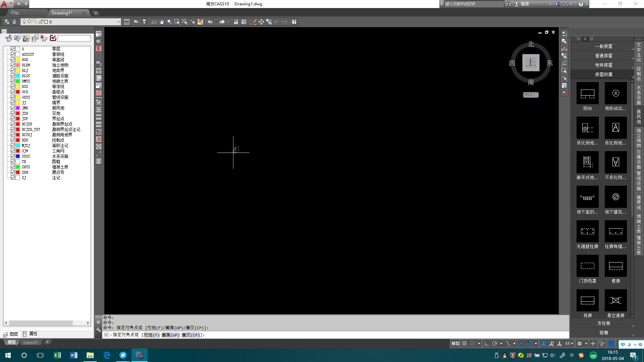Expand the 支柱墩 category

[x=603, y=323]
